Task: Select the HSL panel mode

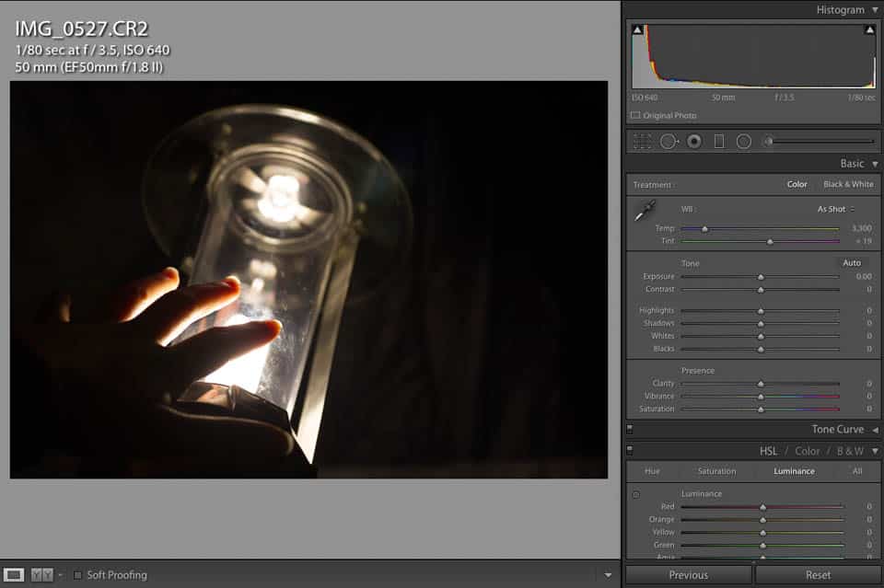Action: pyautogui.click(x=768, y=451)
